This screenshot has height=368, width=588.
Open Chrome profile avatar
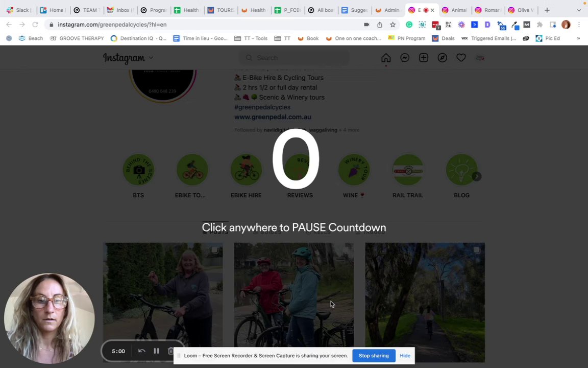point(566,25)
